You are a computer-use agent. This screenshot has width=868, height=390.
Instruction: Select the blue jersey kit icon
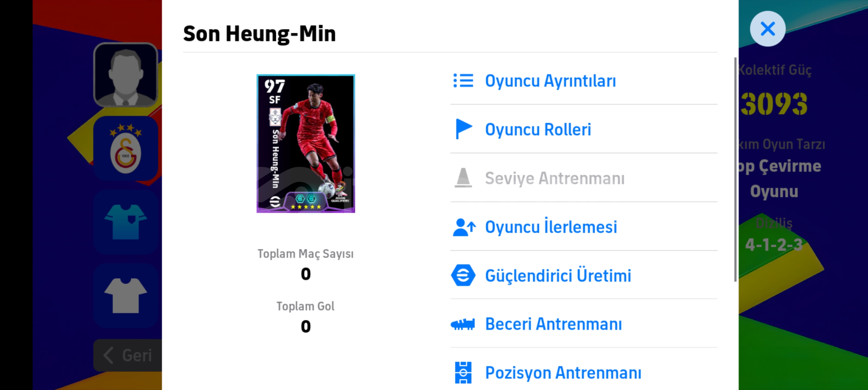(x=125, y=222)
